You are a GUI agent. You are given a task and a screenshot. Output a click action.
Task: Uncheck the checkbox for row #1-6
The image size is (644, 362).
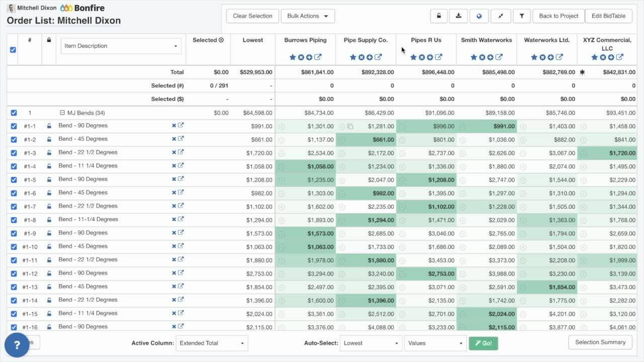(x=14, y=193)
